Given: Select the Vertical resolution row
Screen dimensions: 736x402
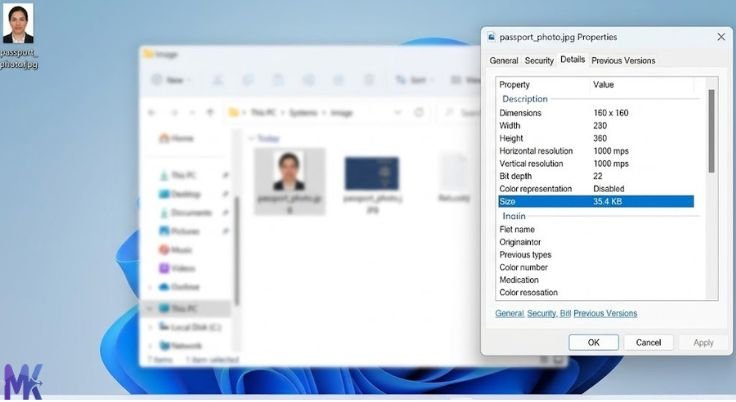Looking at the screenshot, I should pos(596,163).
